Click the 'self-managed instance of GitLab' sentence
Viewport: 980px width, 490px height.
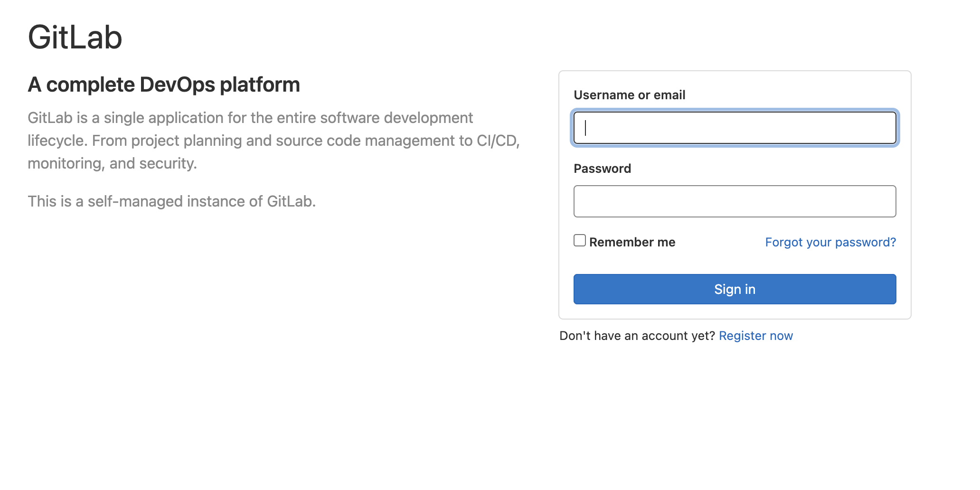[171, 201]
